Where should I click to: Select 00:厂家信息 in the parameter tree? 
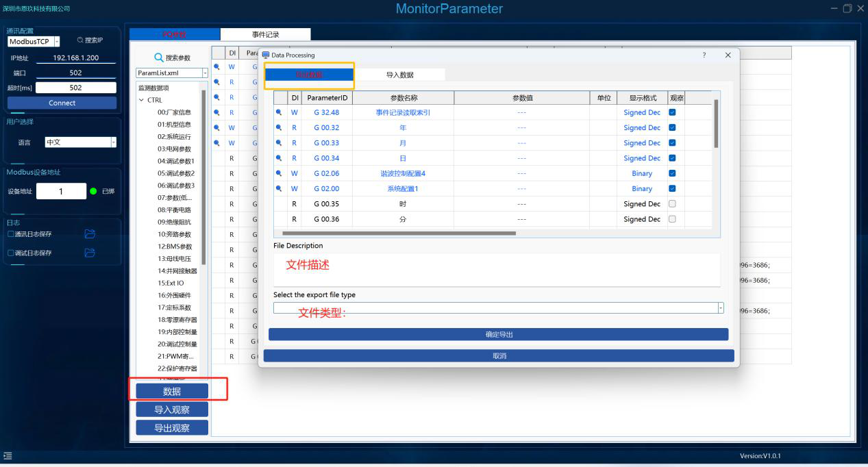click(x=174, y=112)
